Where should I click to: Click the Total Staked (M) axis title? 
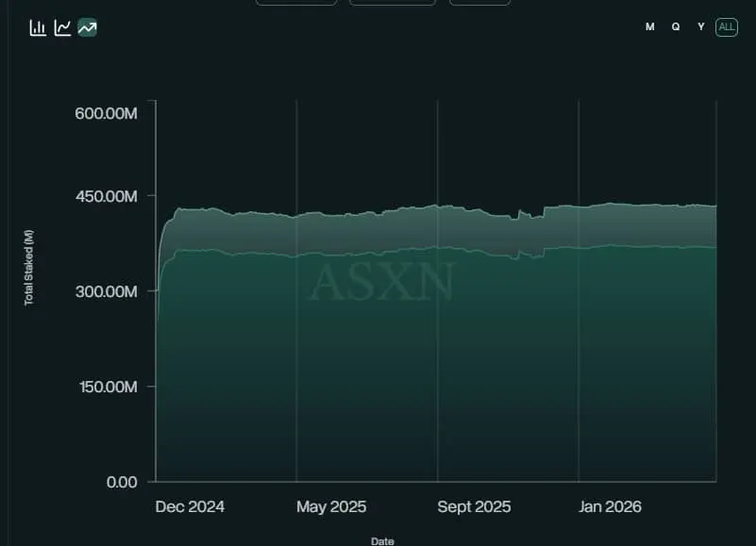[29, 268]
